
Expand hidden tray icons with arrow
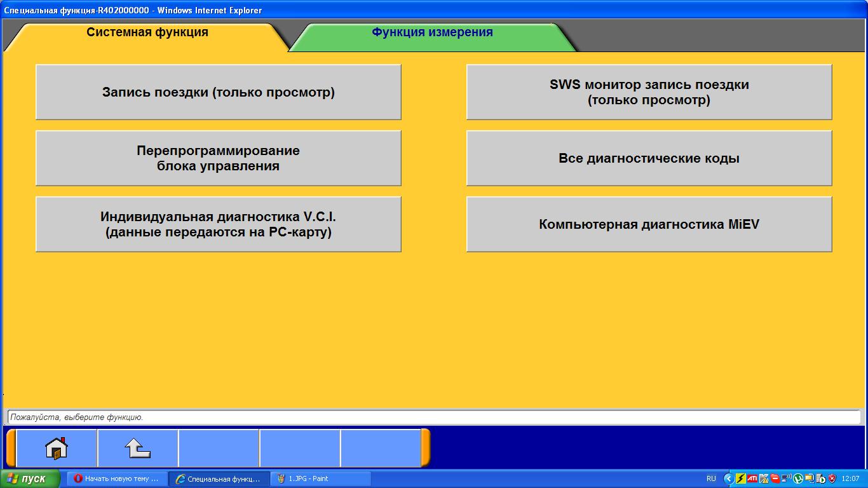(728, 478)
